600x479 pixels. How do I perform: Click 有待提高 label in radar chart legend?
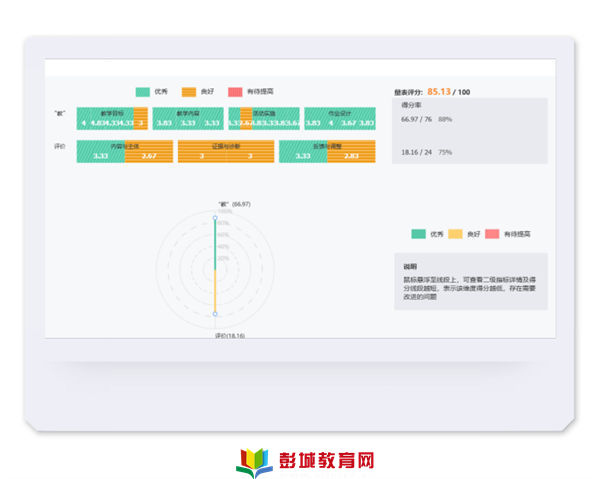pos(517,234)
